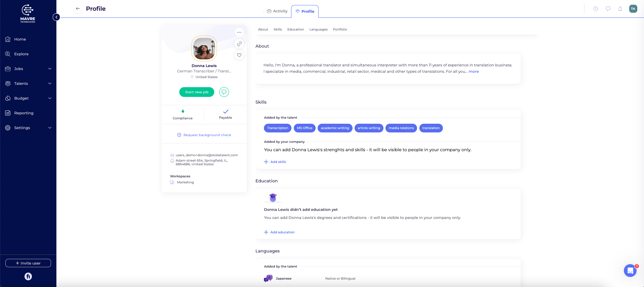Click Request background check
Viewport: 644px width, 287px height.
click(x=204, y=135)
